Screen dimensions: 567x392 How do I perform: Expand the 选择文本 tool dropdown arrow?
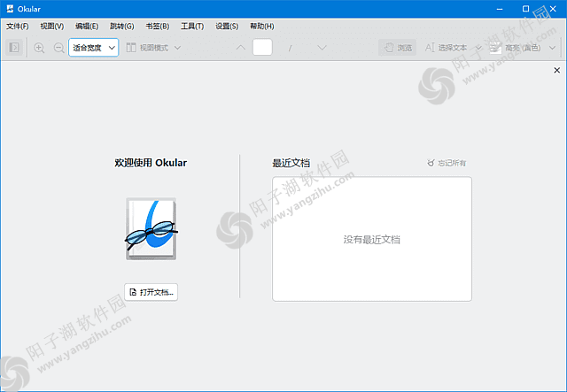click(478, 48)
